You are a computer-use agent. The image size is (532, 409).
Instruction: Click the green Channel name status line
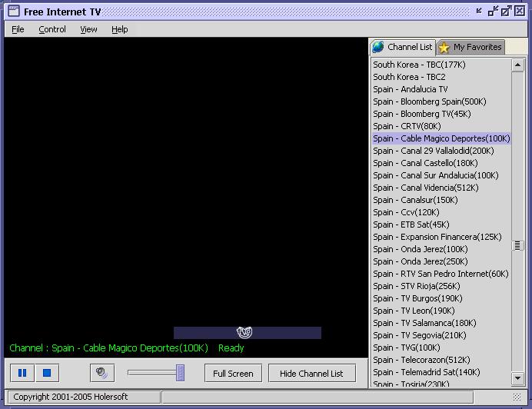click(108, 348)
